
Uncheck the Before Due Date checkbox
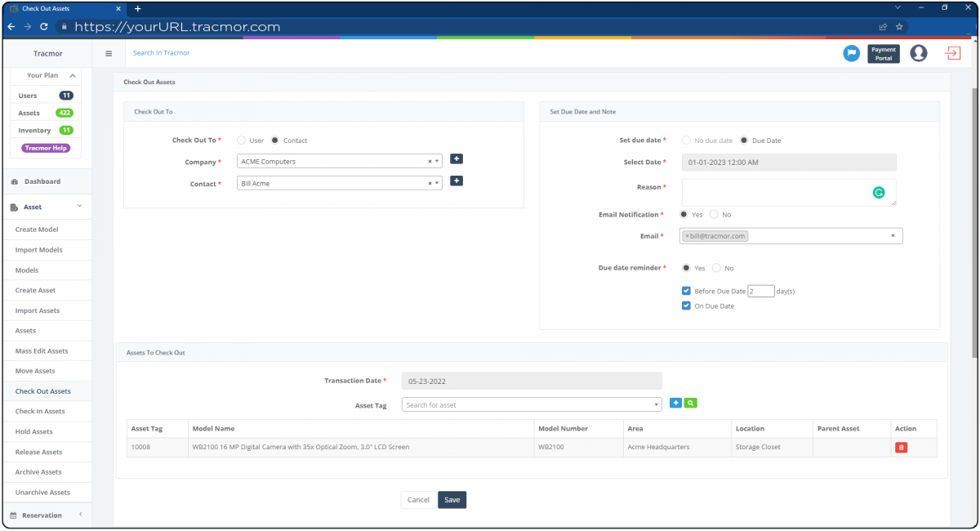pos(686,290)
